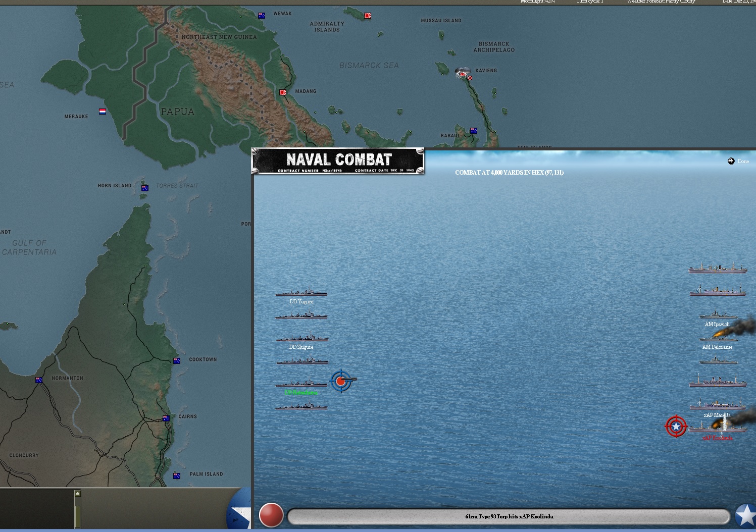
Task: Click the PAPUA region label on map
Action: tap(177, 112)
